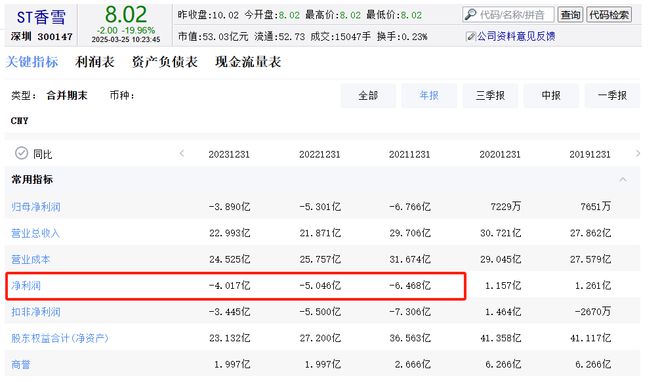Image resolution: width=660 pixels, height=382 pixels.
Task: Open the 营业成本 indicator link
Action: click(x=31, y=259)
